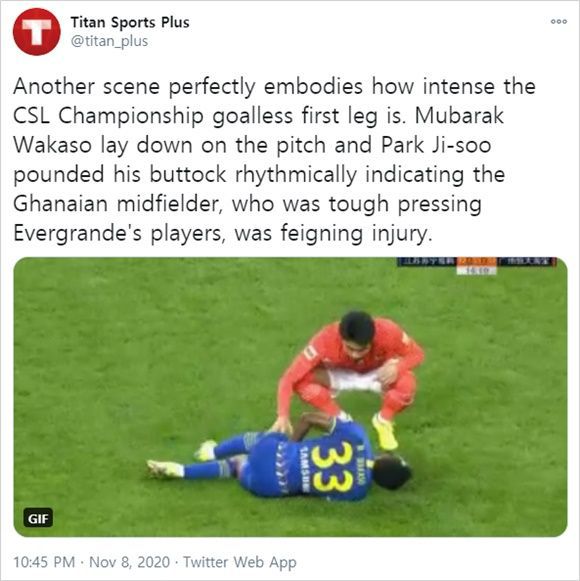Click the Nov 8, 2020 date
The image size is (580, 581).
(130, 562)
